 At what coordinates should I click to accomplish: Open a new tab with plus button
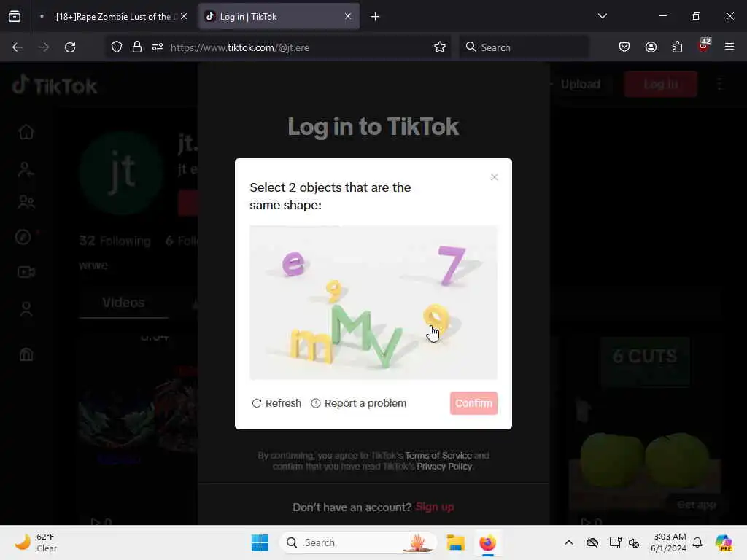point(376,17)
